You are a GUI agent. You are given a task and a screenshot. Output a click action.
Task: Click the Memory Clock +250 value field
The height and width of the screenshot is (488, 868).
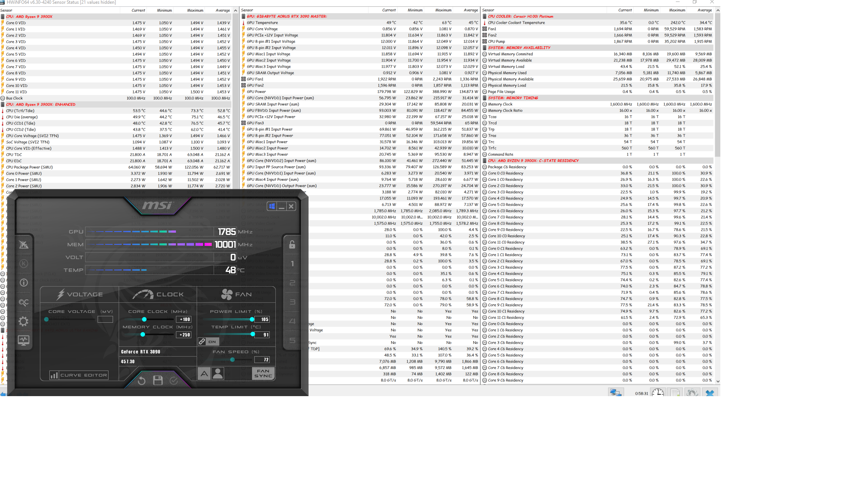183,335
